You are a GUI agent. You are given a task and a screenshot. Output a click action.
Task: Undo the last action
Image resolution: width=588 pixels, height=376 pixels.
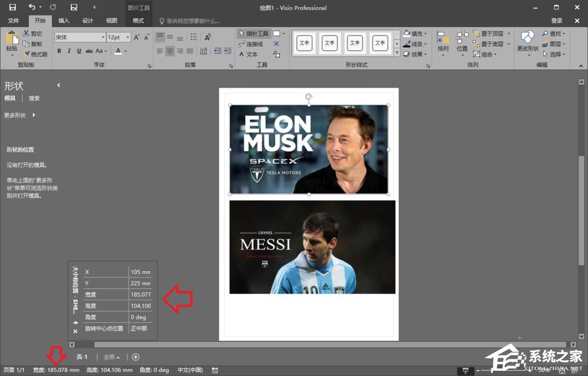click(x=32, y=7)
